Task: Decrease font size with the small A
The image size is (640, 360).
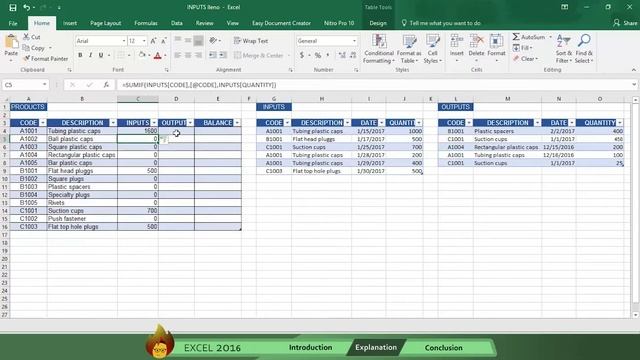Action: coord(164,41)
